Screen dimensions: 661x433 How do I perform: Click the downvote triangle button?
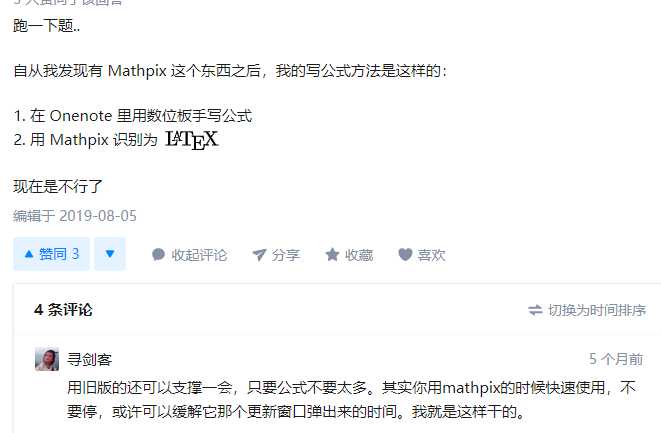point(110,254)
